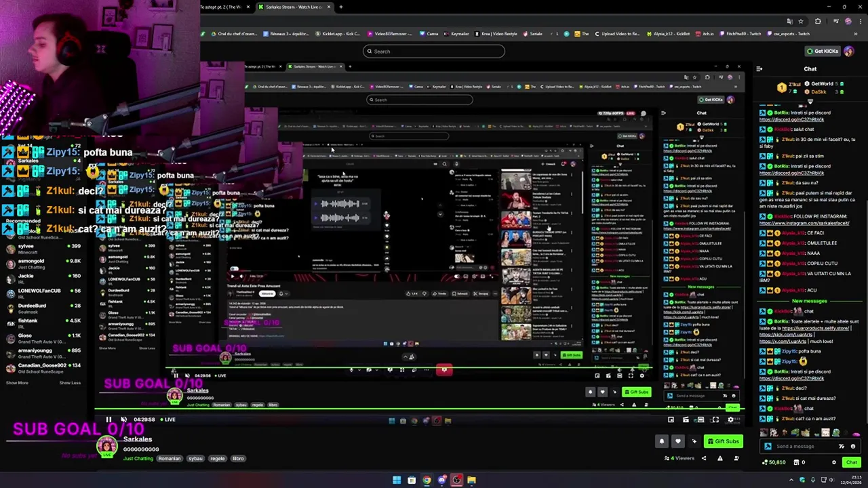This screenshot has width=868, height=488.
Task: Open the profile avatar menu
Action: click(848, 51)
